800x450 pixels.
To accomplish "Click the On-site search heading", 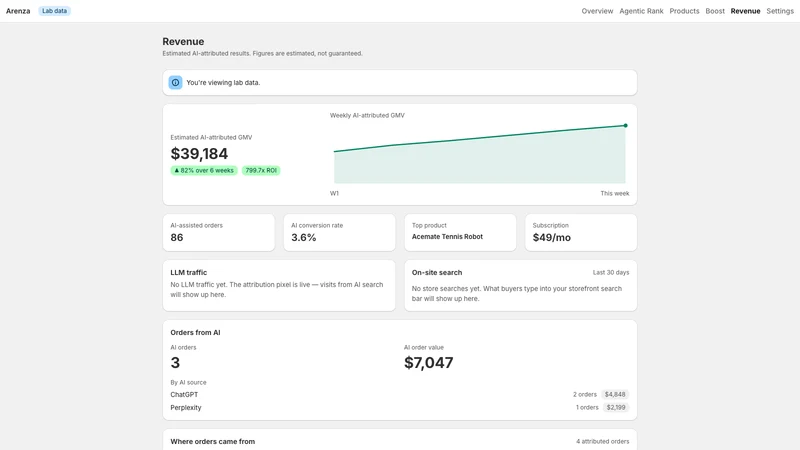I will click(x=437, y=272).
